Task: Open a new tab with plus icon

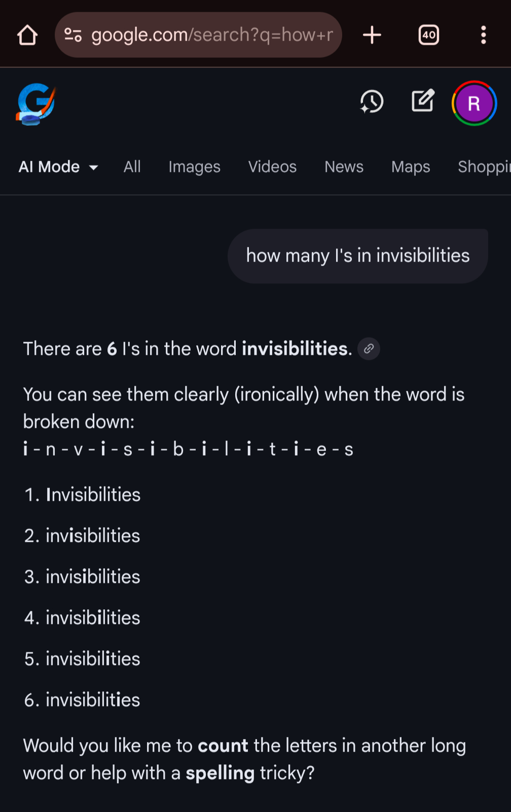Action: (372, 35)
